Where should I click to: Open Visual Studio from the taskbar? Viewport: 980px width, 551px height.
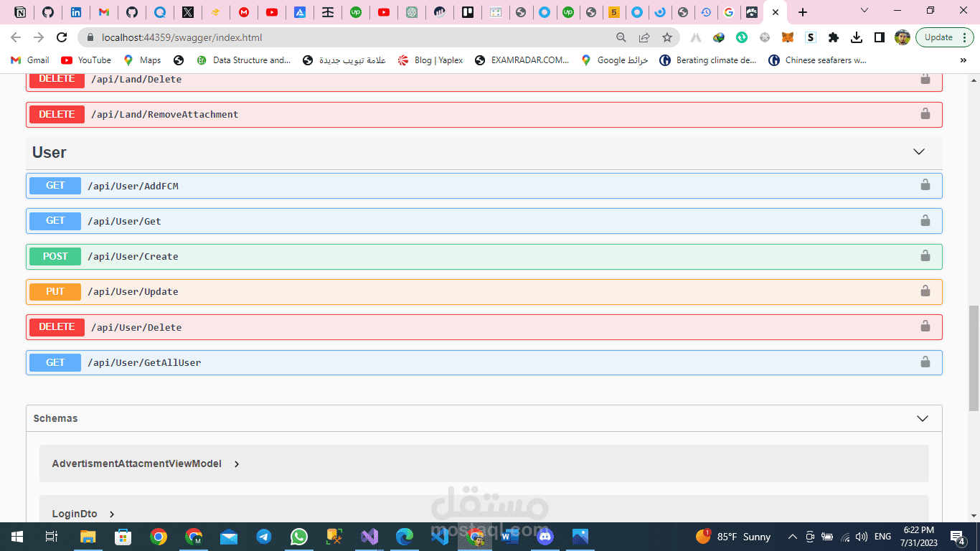pyautogui.click(x=369, y=537)
